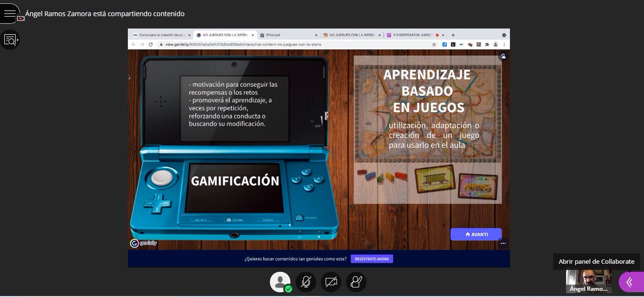Click the console D-pad cross

coord(158,203)
